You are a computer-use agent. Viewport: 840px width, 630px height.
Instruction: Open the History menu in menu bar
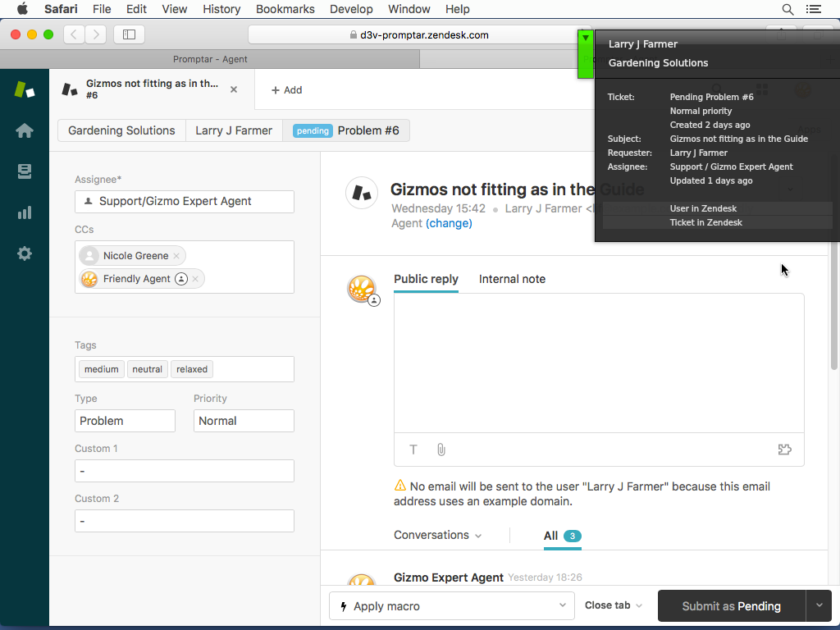221,9
